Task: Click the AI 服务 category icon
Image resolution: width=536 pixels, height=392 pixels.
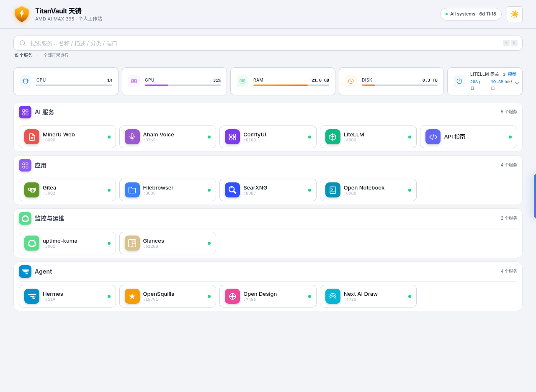Action: (x=25, y=112)
